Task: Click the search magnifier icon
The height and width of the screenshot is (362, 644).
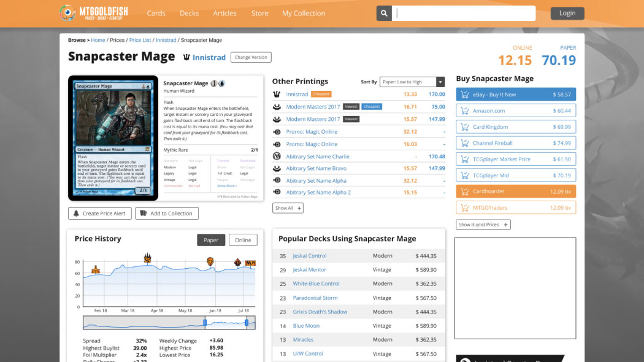Action: 383,13
